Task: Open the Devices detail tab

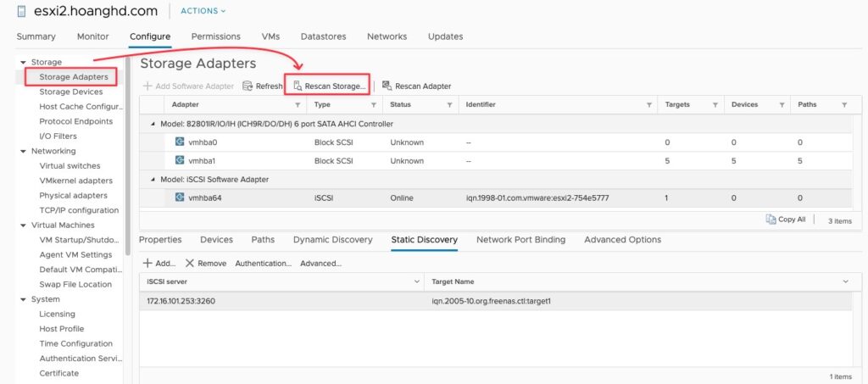Action: click(216, 240)
